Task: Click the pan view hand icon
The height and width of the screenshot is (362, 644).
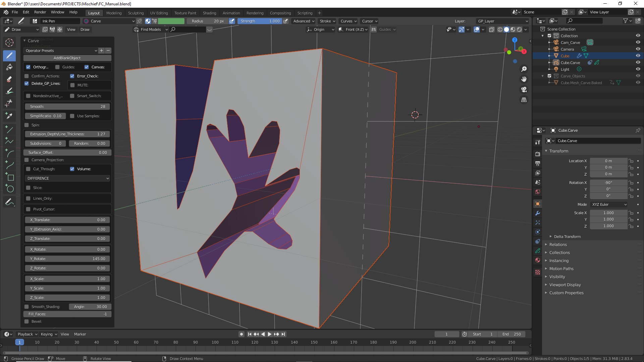Action: [x=524, y=79]
